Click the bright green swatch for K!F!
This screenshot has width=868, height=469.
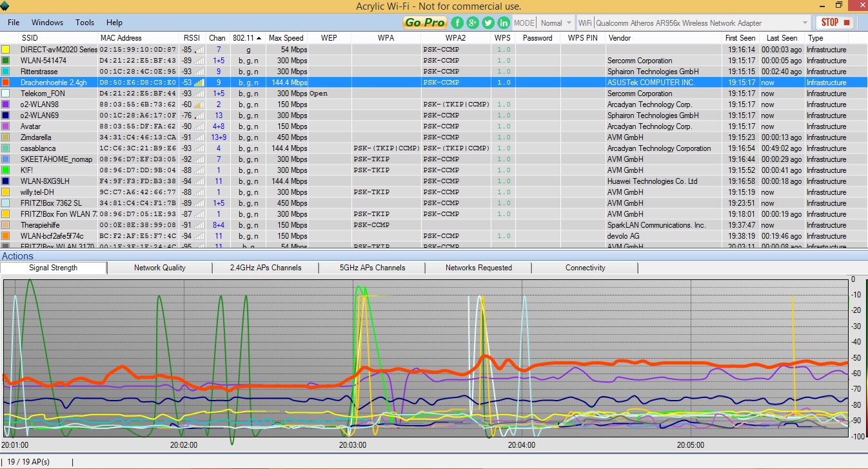pyautogui.click(x=6, y=170)
